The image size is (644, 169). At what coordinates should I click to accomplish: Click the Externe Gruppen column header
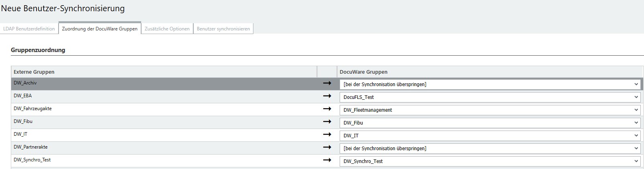pos(34,72)
